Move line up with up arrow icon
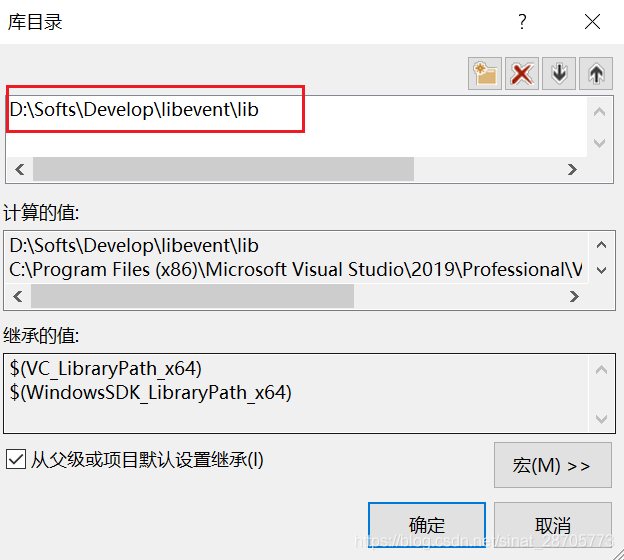The height and width of the screenshot is (560, 624). tap(596, 74)
